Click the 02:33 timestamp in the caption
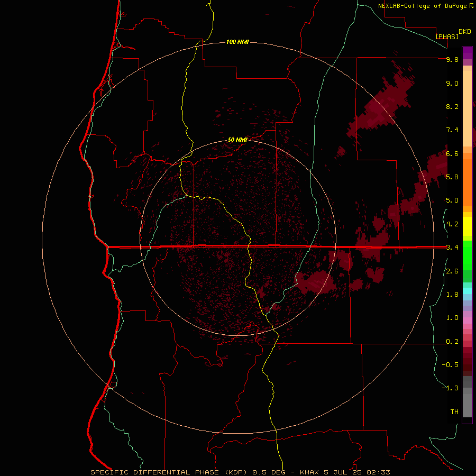This screenshot has width=476, height=476. [x=378, y=472]
